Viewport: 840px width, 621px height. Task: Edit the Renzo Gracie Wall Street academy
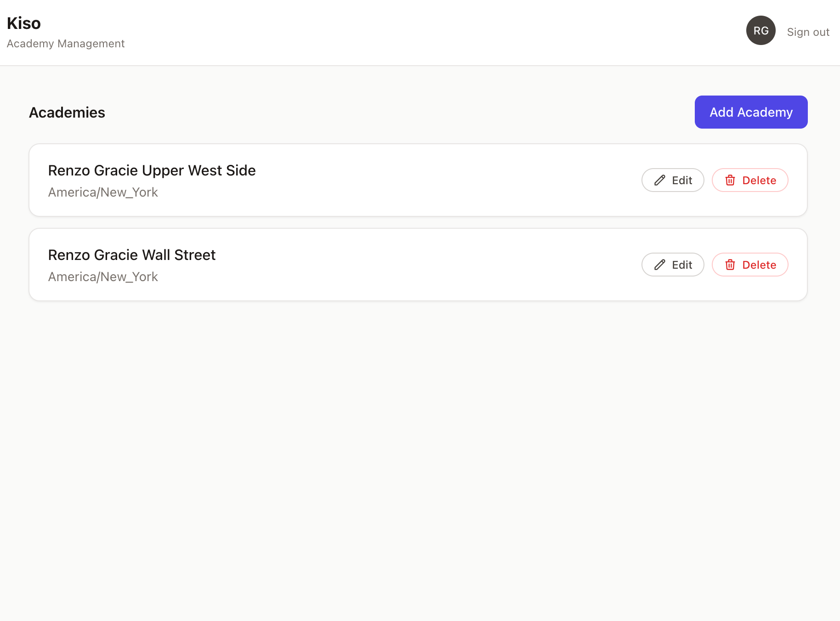[673, 265]
